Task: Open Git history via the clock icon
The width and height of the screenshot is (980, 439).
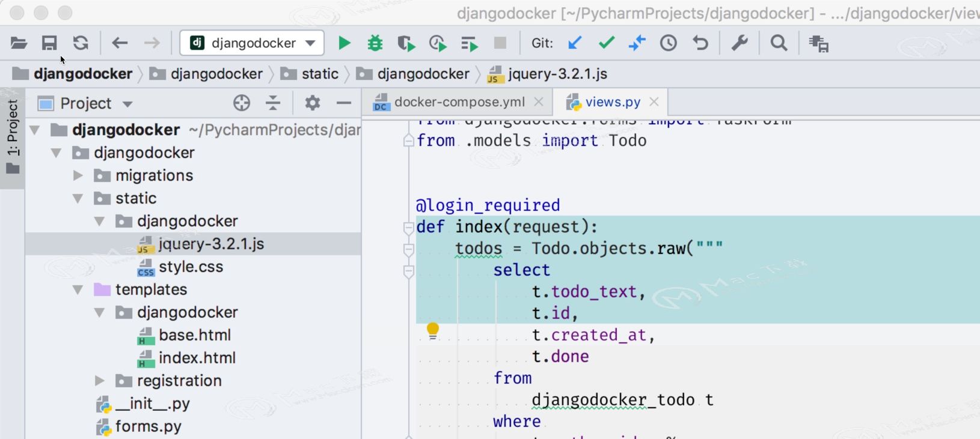Action: pos(669,43)
